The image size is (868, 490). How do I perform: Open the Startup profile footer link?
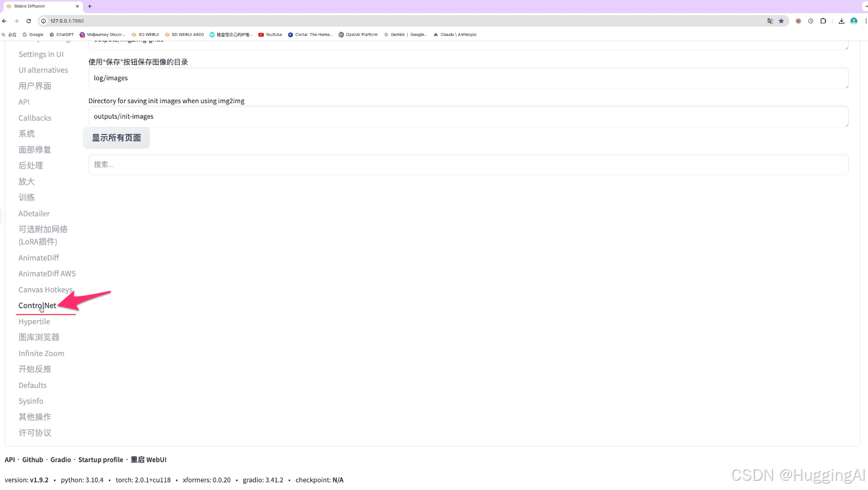tap(101, 460)
